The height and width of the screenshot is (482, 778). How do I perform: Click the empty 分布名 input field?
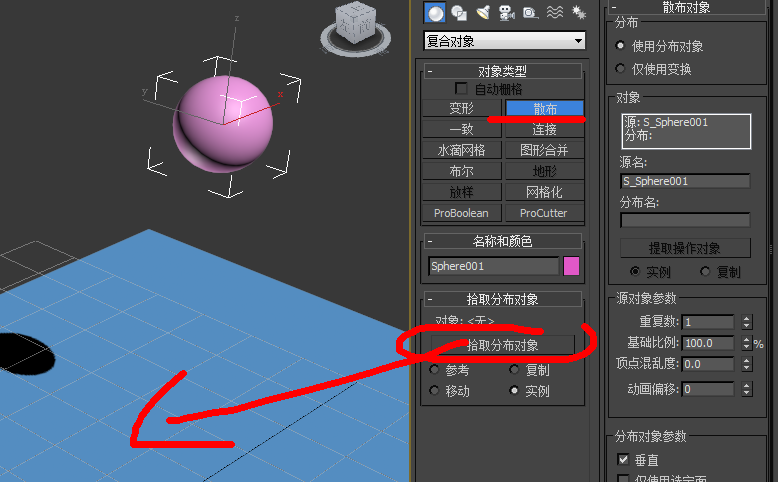coord(685,220)
